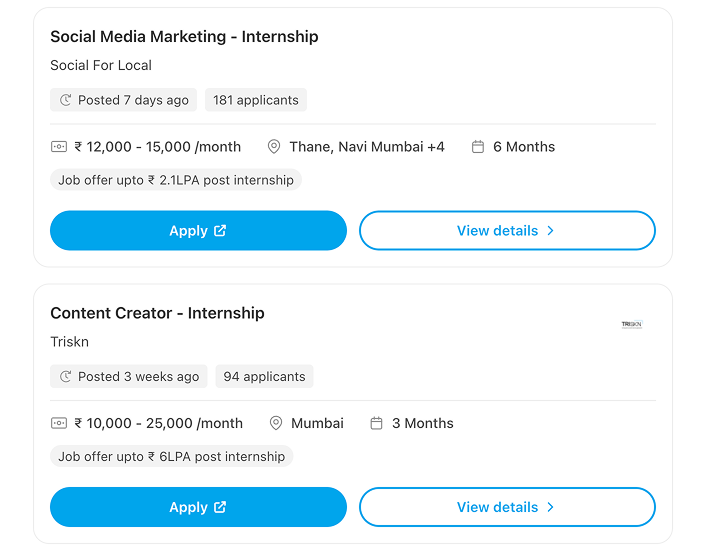
Task: Click the location pin icon next to Mumbai
Action: (276, 423)
